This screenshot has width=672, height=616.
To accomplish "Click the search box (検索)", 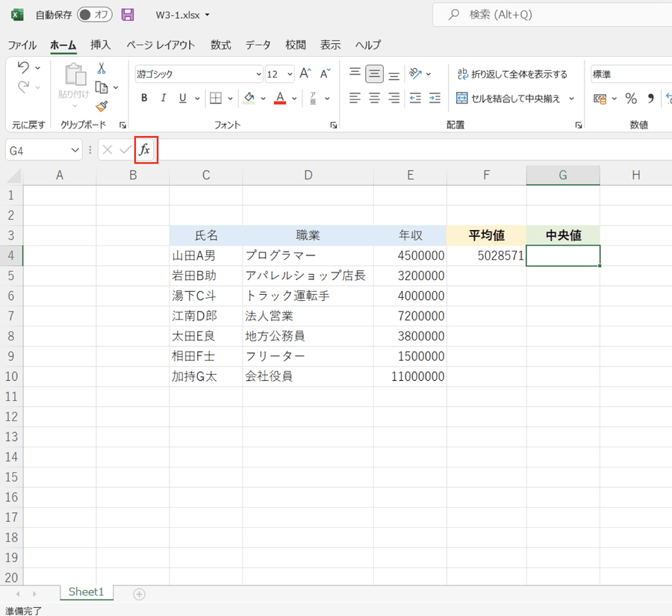I will (553, 15).
